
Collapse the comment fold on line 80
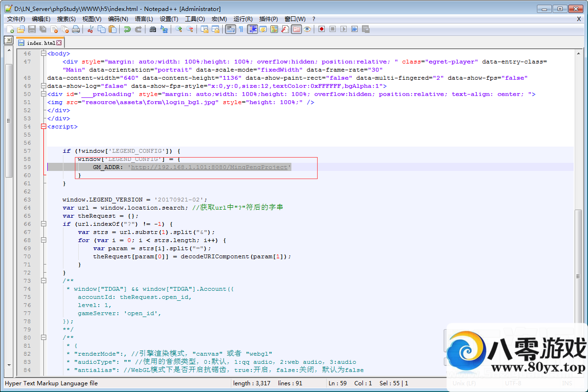tap(43, 338)
